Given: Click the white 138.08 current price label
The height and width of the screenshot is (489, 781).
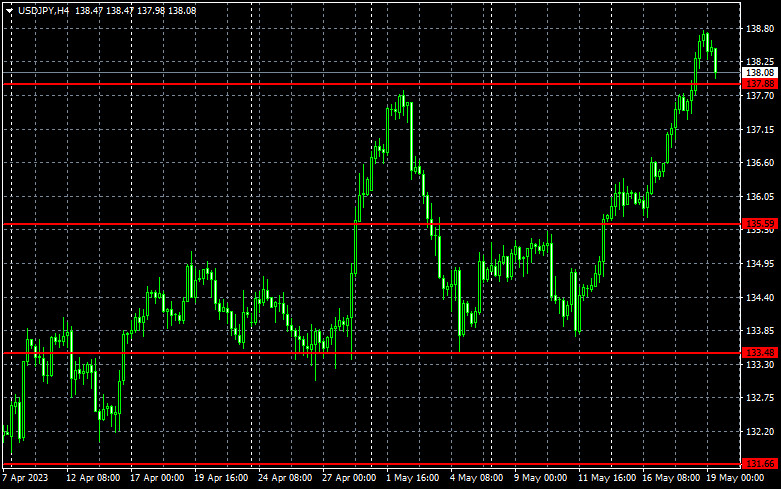Looking at the screenshot, I should point(760,73).
